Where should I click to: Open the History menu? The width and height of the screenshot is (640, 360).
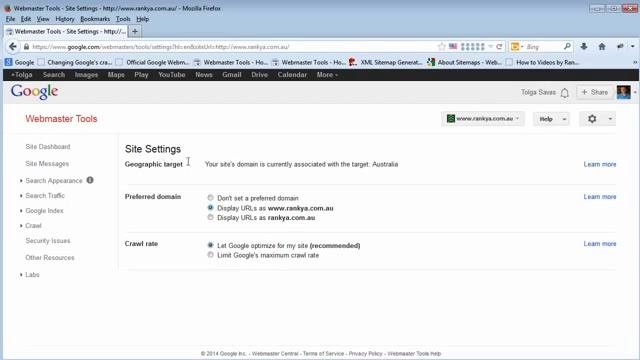tap(65, 19)
